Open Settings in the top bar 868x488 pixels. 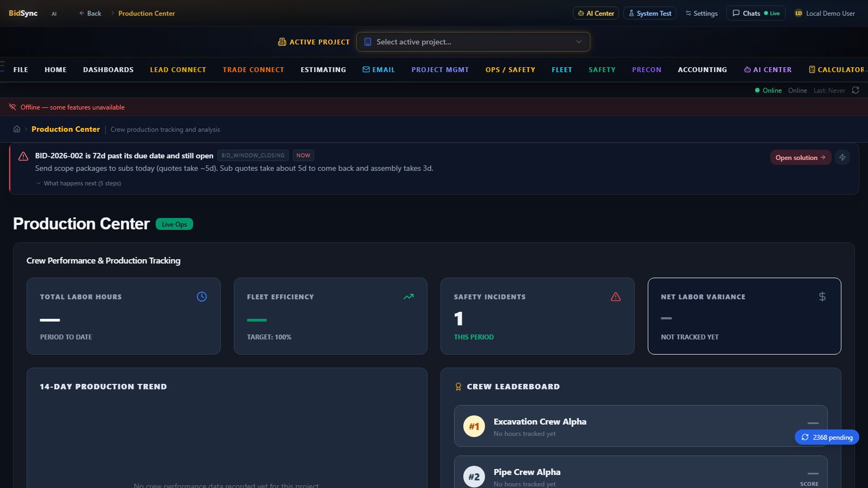701,14
